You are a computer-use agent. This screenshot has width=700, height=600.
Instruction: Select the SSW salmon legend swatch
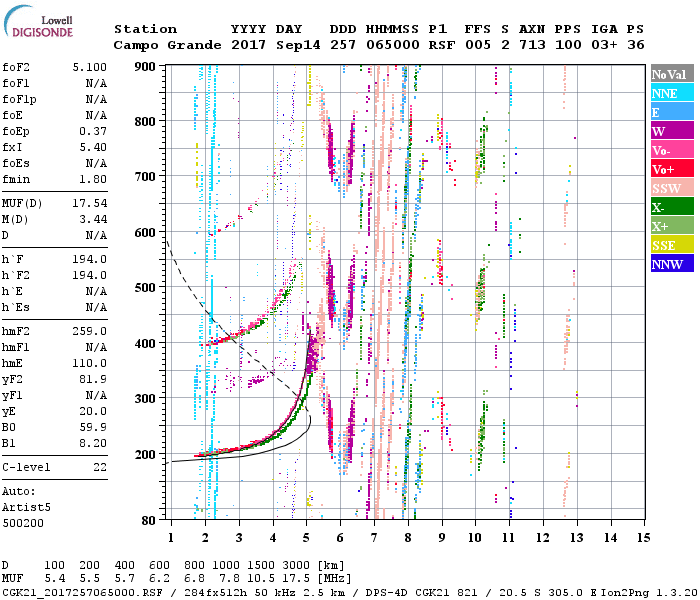672,188
